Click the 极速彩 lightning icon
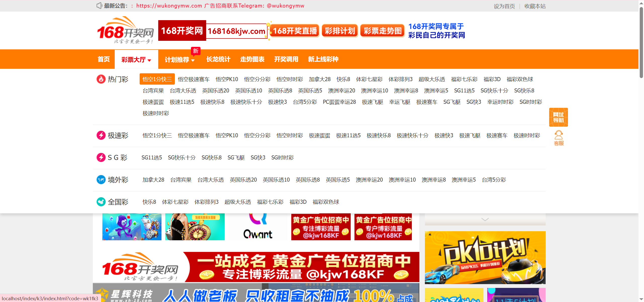 click(101, 136)
